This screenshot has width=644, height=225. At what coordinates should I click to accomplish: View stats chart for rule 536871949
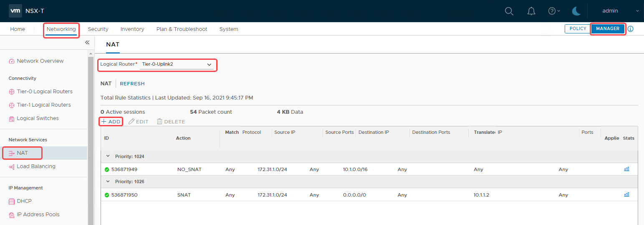[626, 169]
